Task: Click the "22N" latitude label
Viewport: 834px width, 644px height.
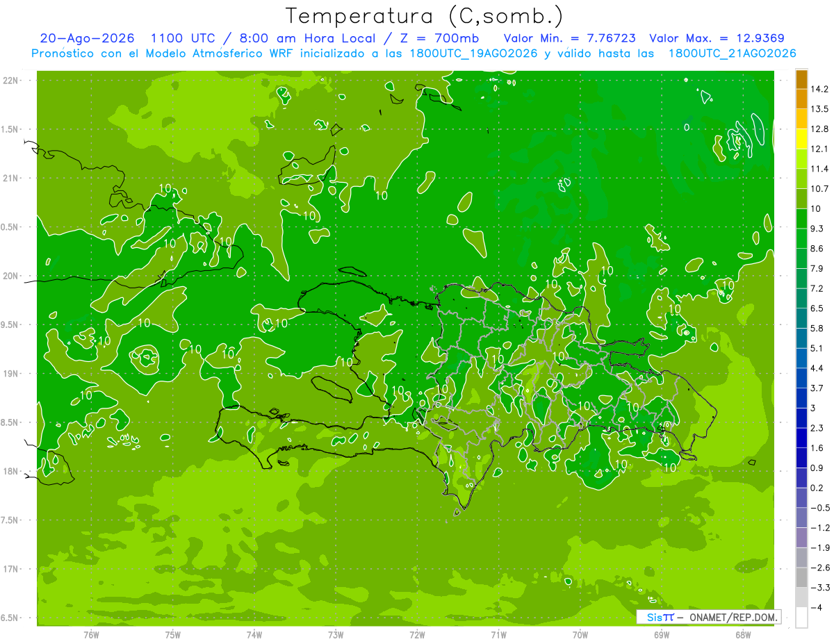Action: point(10,81)
